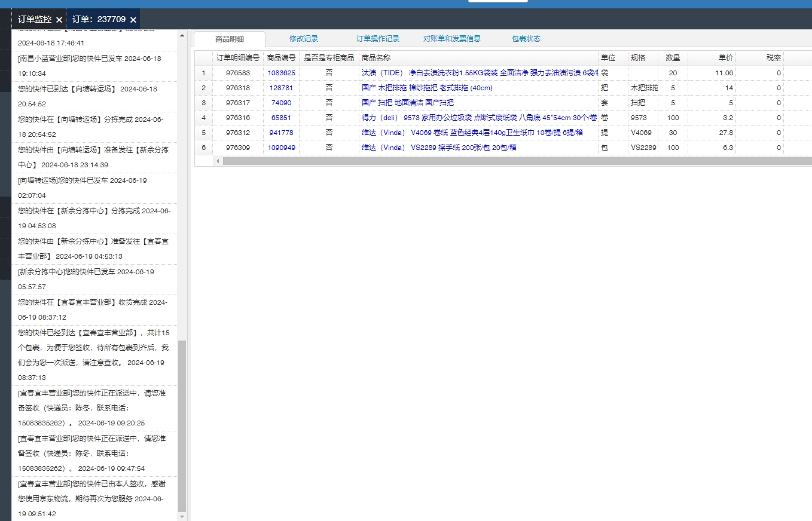
Task: Click the 木把排拖 specification cell
Action: tap(643, 88)
